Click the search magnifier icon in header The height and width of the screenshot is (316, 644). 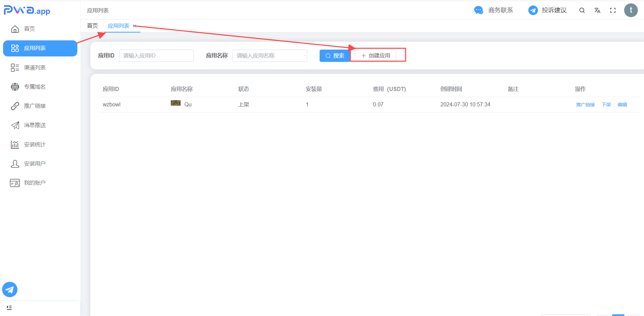(x=582, y=10)
